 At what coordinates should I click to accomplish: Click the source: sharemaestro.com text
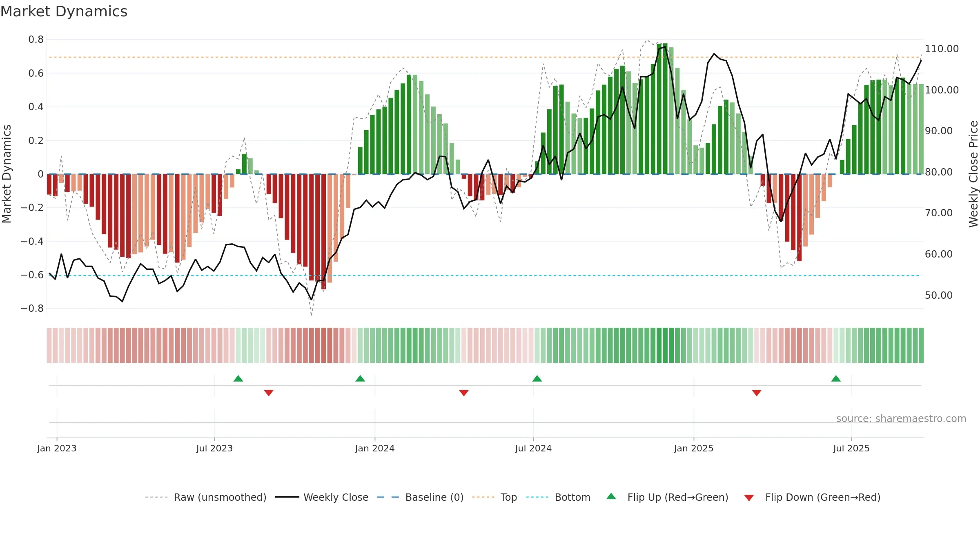click(901, 418)
